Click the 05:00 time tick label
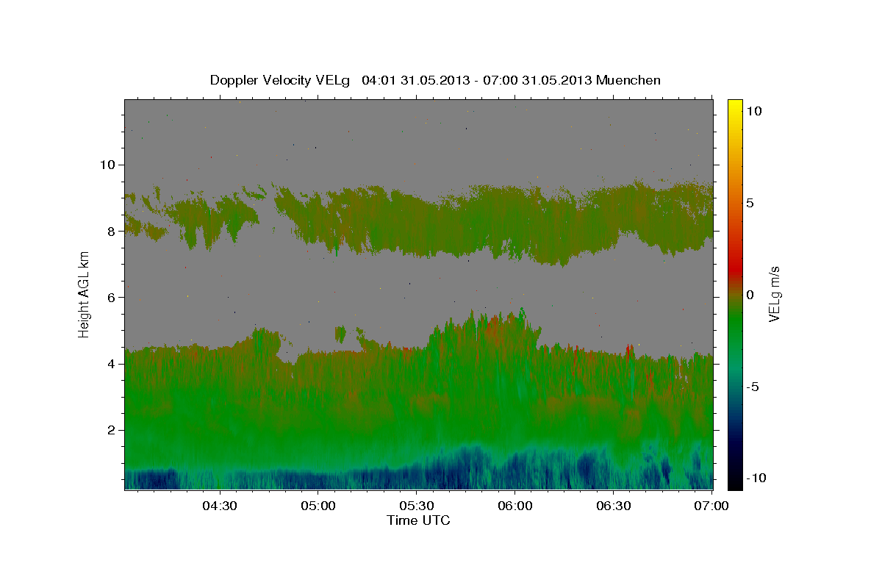The width and height of the screenshot is (882, 588). [318, 506]
